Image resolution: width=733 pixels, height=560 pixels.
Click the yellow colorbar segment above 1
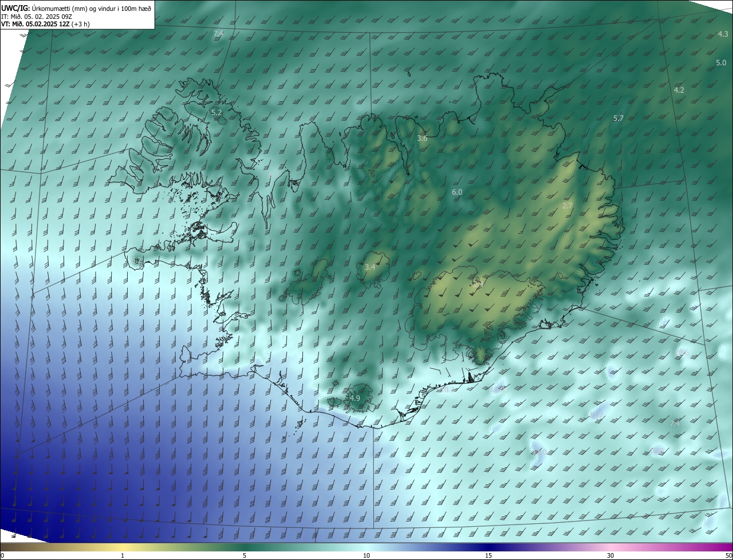point(123,547)
